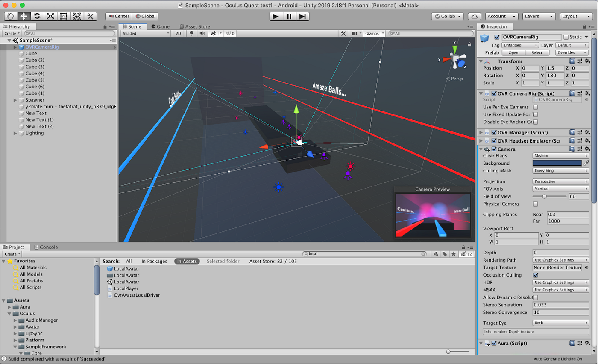Activate the Move tool
The width and height of the screenshot is (598, 364).
(x=24, y=16)
